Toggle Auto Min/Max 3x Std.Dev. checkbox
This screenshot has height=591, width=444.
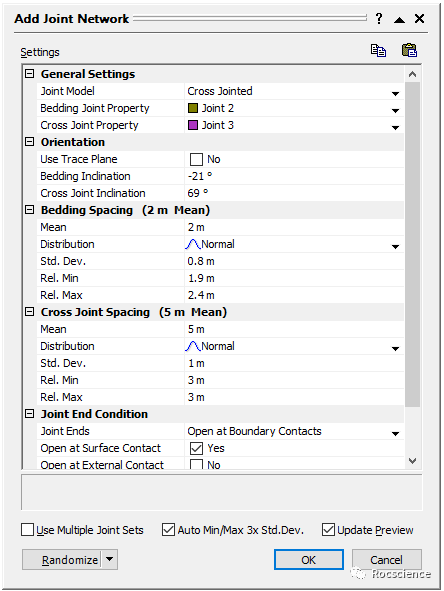pyautogui.click(x=168, y=530)
